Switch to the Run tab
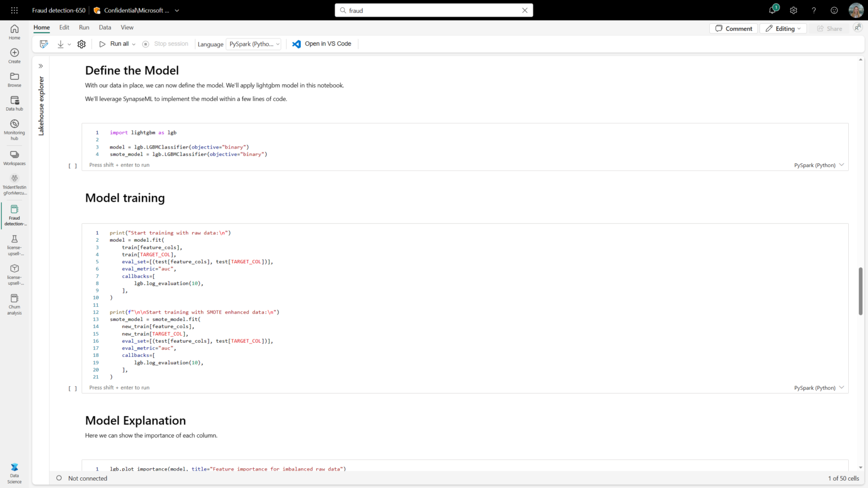 coord(84,27)
